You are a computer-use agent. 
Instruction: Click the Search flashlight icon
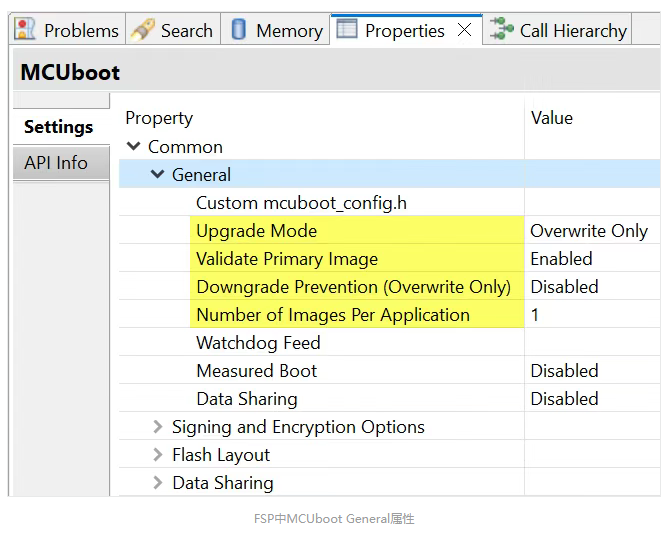pos(143,30)
